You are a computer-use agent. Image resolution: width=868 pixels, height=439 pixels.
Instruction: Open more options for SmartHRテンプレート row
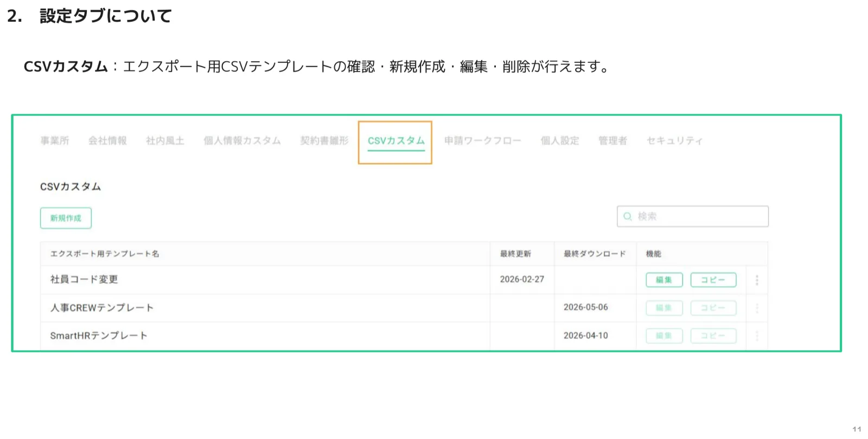point(757,336)
